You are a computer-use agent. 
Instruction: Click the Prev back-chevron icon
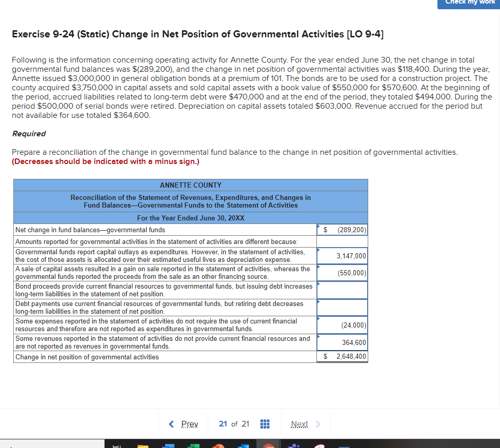(171, 423)
